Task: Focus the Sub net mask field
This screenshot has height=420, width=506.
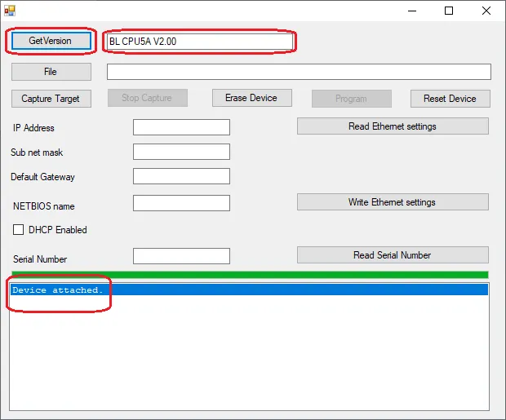Action: click(181, 152)
